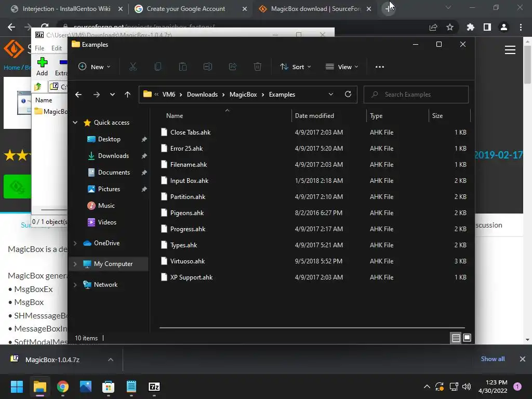Expand address bar history dropdown
Screen dimensions: 532x399
(331, 95)
